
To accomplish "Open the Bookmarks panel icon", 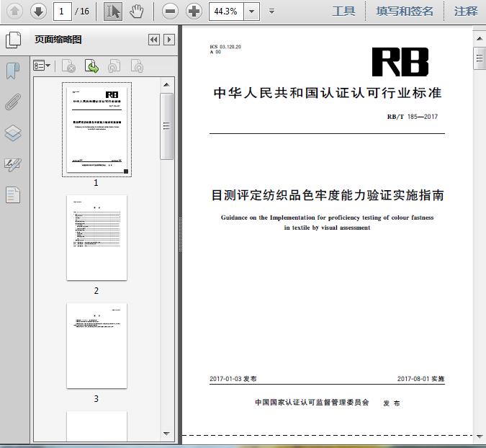I will (x=13, y=71).
